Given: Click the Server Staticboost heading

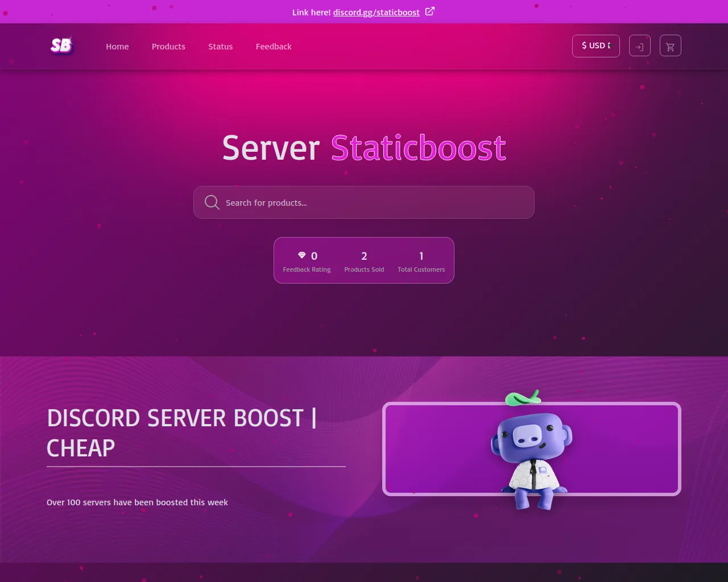Looking at the screenshot, I should click(364, 148).
